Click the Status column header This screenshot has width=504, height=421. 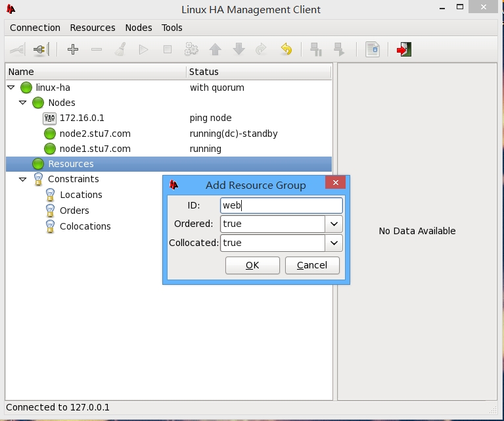point(259,72)
